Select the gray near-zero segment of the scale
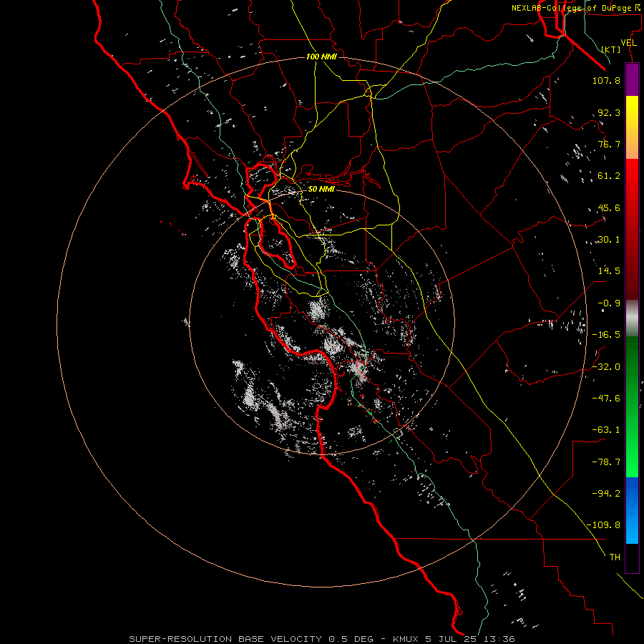 coord(632,318)
